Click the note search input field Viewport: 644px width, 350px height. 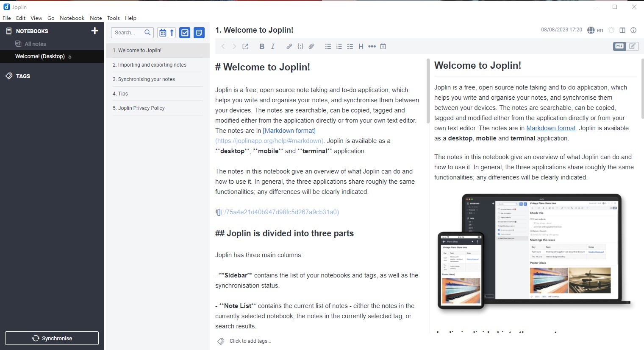coord(128,33)
